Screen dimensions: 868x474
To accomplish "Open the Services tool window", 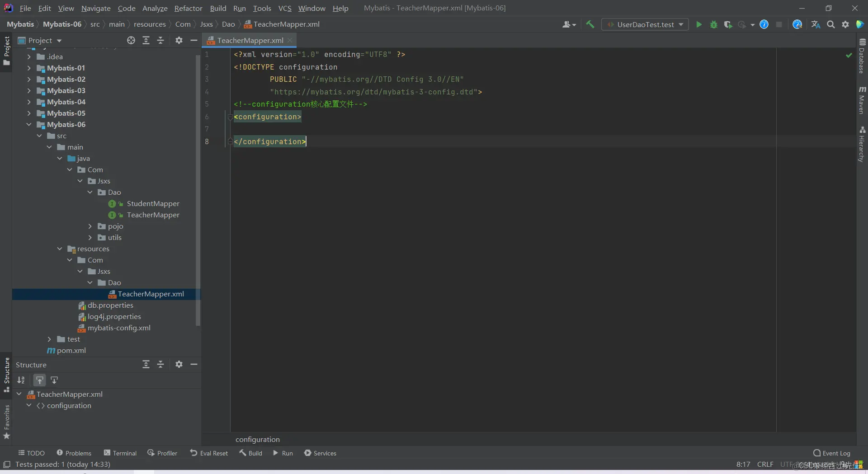I will pos(320,453).
